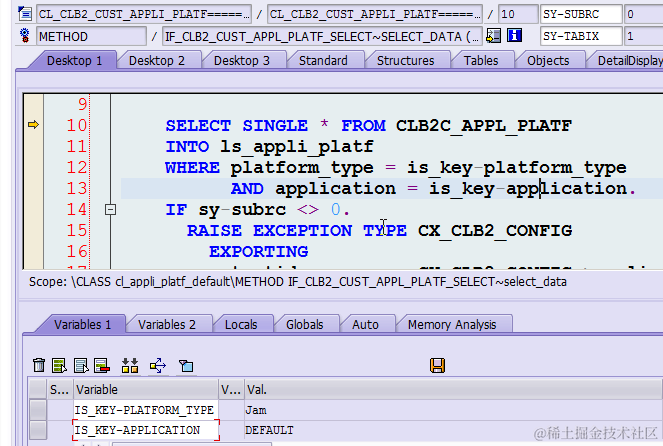Click the yellow current-line arrow at line 10
The width and height of the screenshot is (663, 446).
point(33,124)
